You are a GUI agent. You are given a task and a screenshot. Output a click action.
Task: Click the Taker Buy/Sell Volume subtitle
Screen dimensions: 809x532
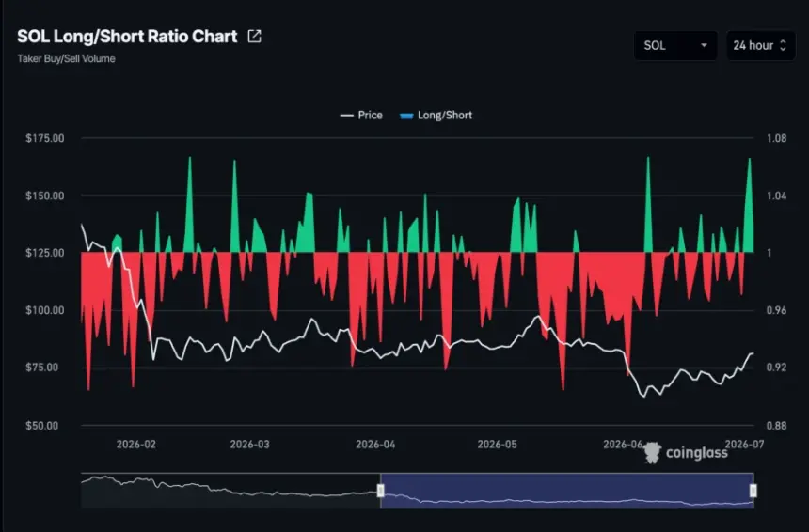66,59
